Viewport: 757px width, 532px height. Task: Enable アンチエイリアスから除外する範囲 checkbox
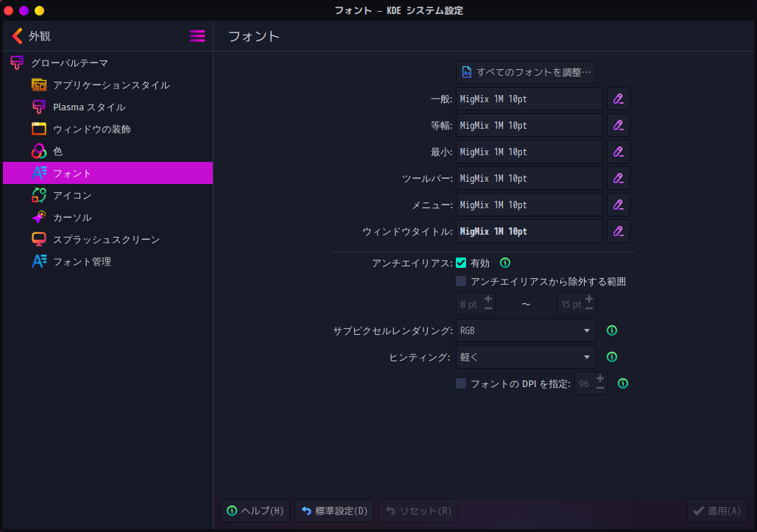[x=461, y=281]
